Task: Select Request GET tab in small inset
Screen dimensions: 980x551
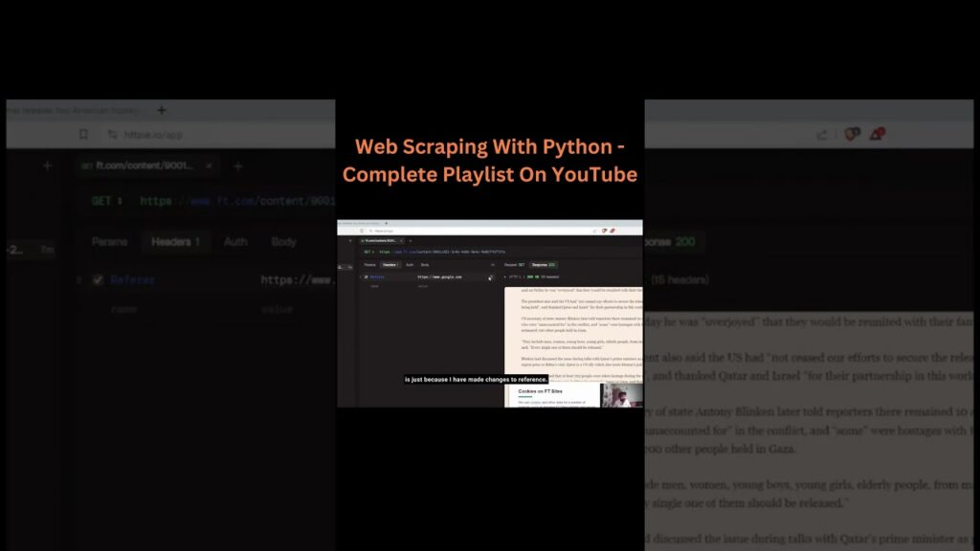Action: (x=515, y=264)
